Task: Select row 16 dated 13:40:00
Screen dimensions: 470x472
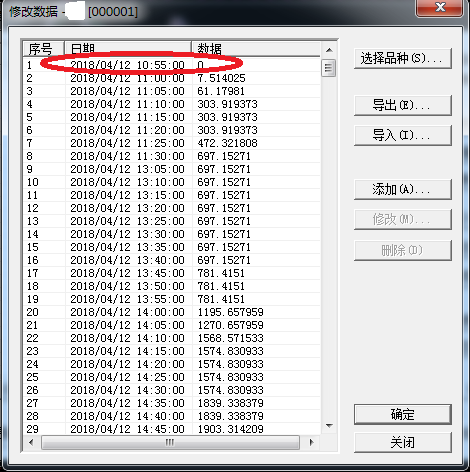Action: (172, 260)
